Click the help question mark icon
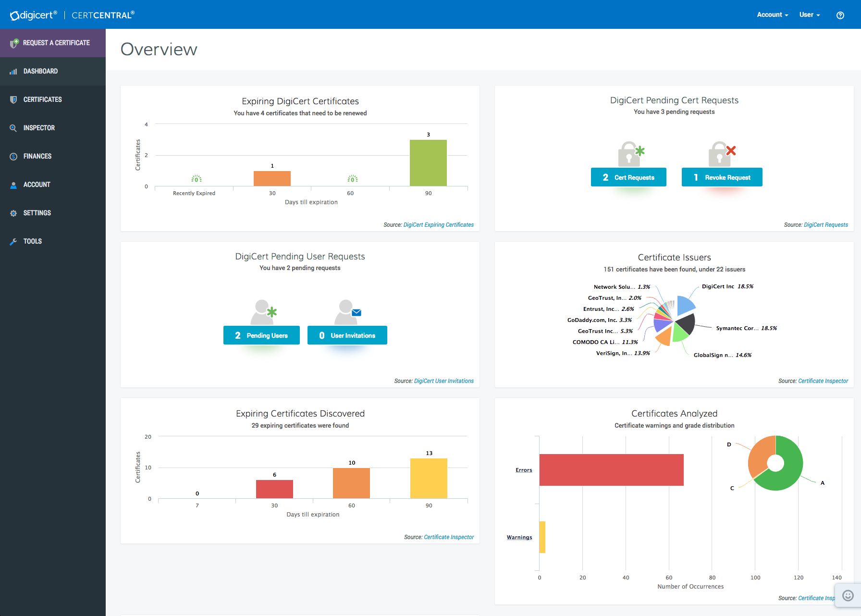861x616 pixels. [x=840, y=15]
